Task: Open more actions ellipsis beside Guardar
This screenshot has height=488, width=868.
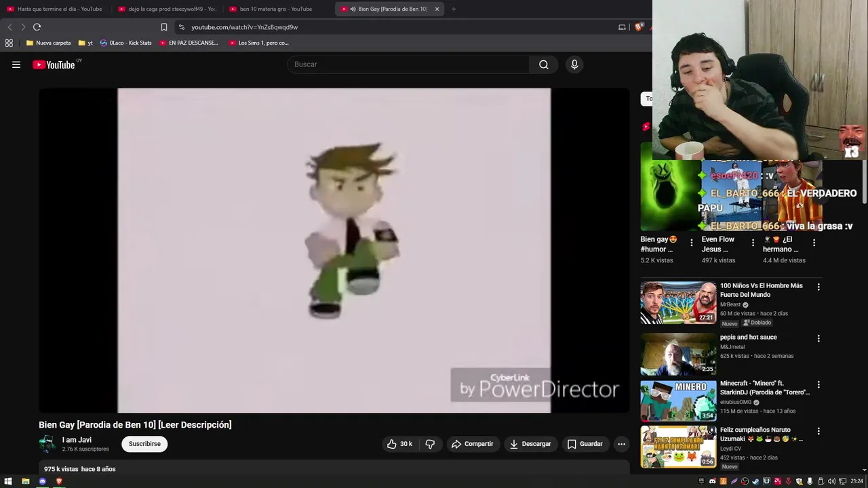Action: [x=621, y=444]
